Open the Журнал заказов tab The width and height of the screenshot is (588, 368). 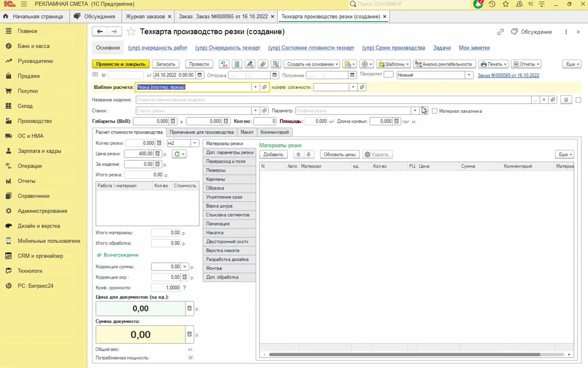(146, 17)
